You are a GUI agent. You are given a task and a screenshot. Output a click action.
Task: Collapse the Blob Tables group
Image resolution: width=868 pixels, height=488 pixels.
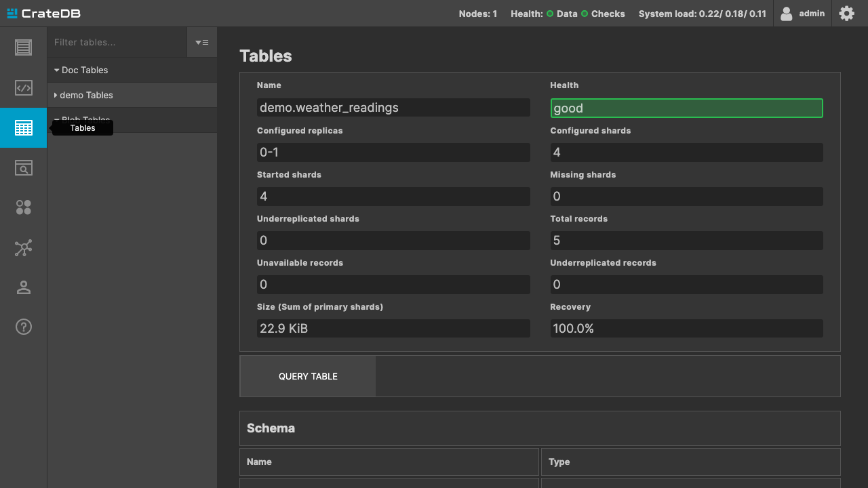point(132,120)
